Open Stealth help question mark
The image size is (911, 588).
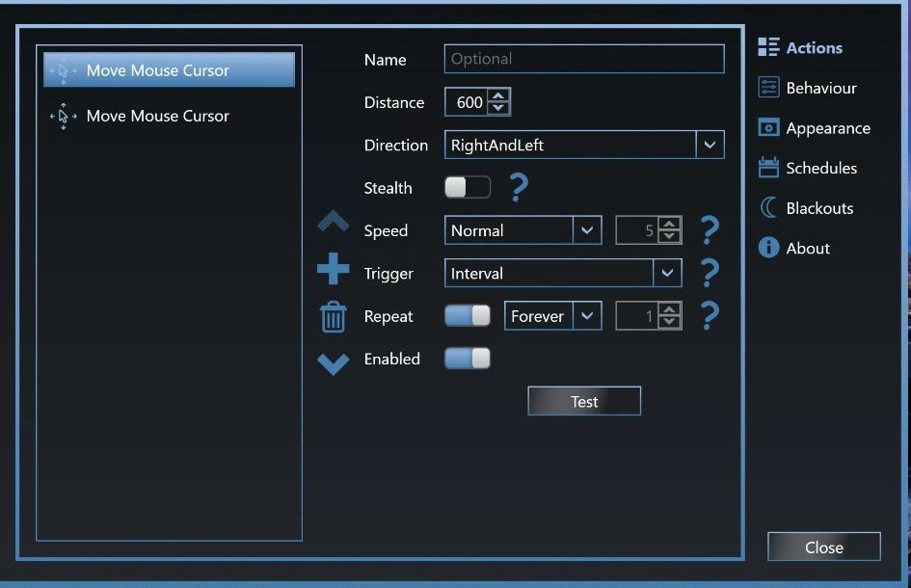tap(519, 187)
